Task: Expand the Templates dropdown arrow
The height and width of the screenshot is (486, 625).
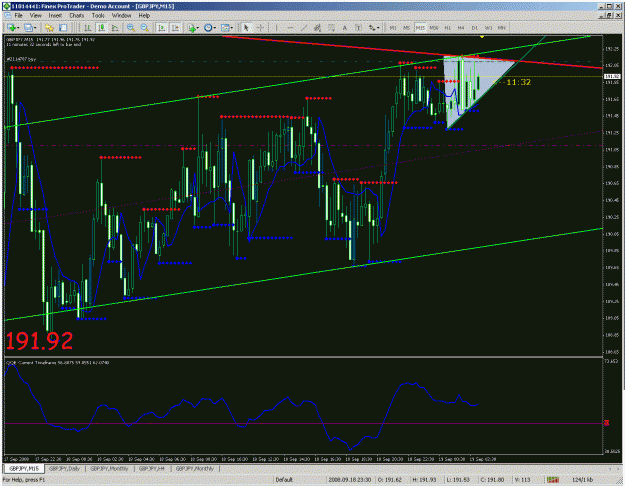Action: [x=232, y=28]
